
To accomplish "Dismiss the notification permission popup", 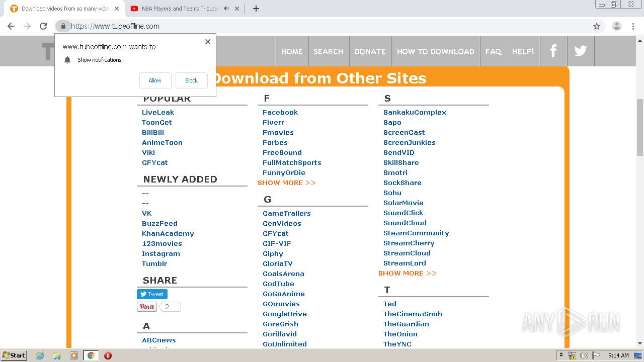I will [x=208, y=42].
